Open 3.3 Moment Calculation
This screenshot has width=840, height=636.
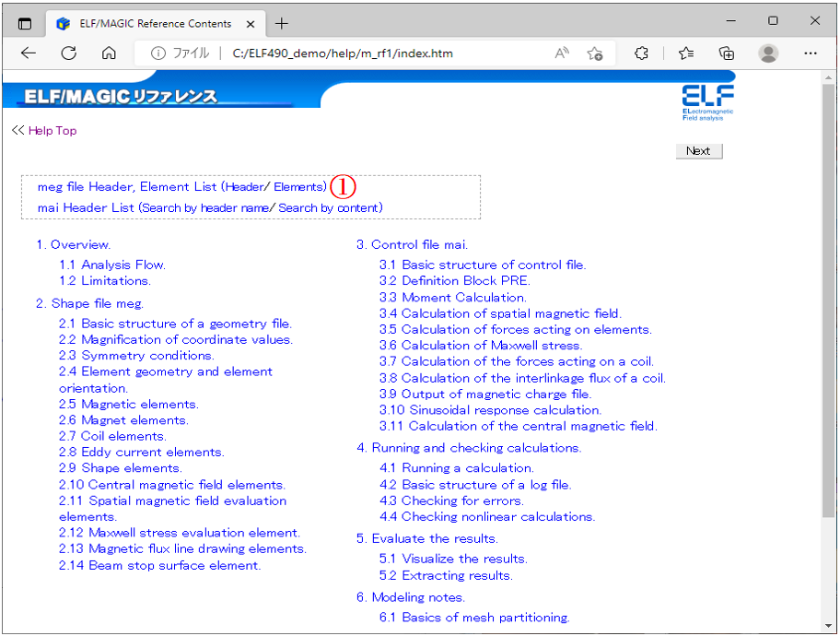pyautogui.click(x=453, y=298)
